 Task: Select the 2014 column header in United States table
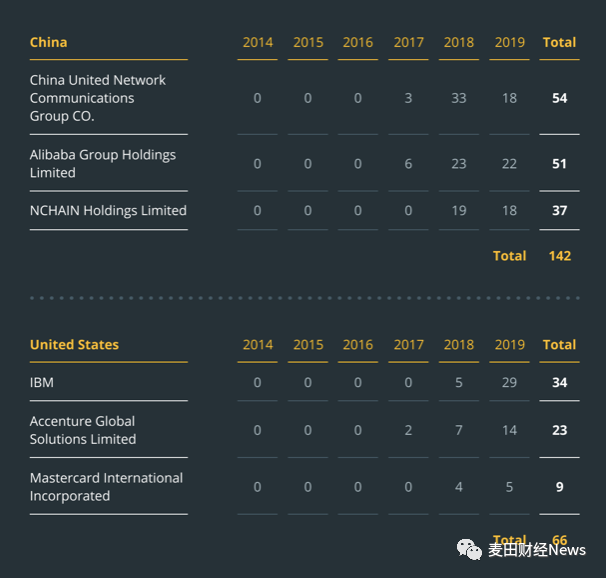coord(257,344)
